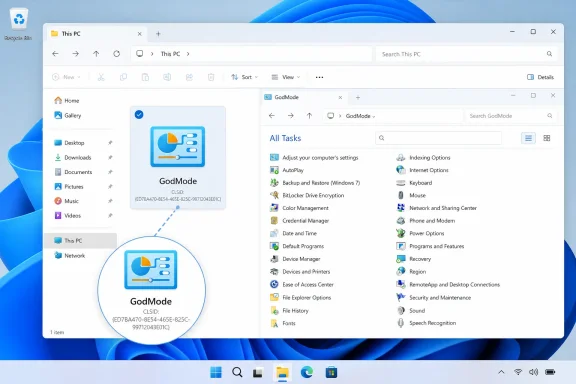Image resolution: width=576 pixels, height=384 pixels.
Task: Close the GodMode tab
Action: pos(340,97)
